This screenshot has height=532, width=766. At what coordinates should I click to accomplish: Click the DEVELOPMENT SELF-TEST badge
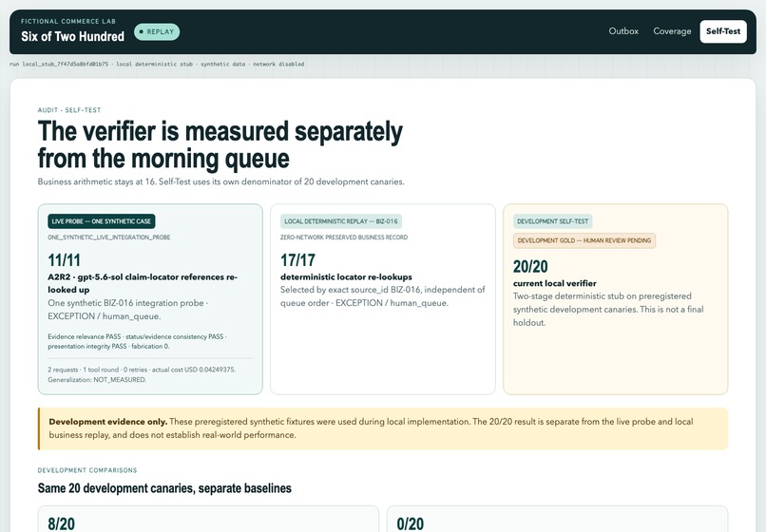[x=552, y=221]
